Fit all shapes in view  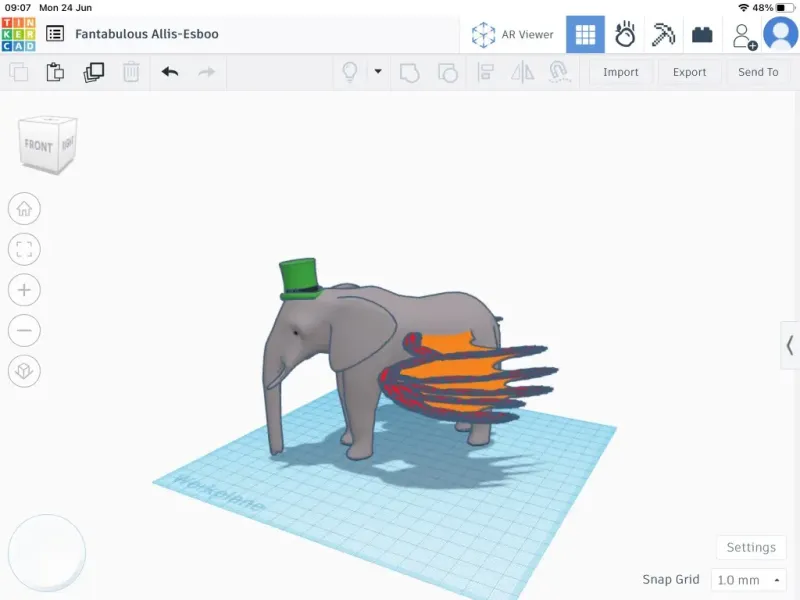click(24, 249)
